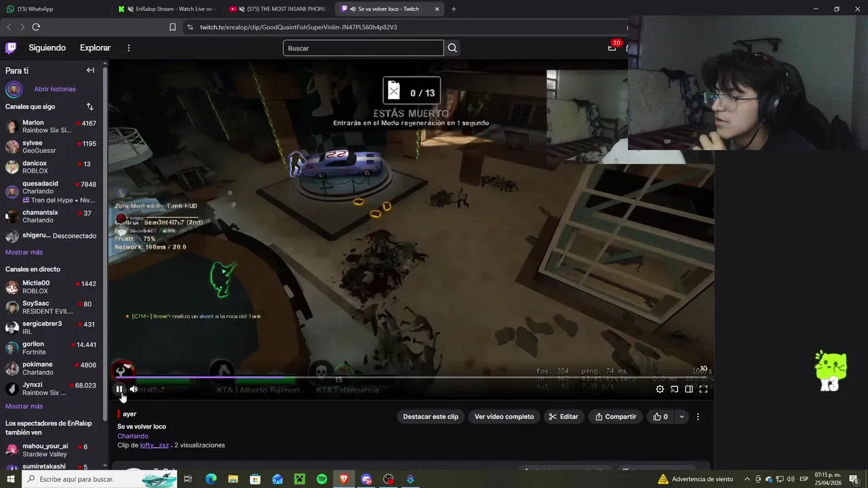Cast the clip to another device
This screenshot has height=488, width=868.
pyautogui.click(x=675, y=389)
